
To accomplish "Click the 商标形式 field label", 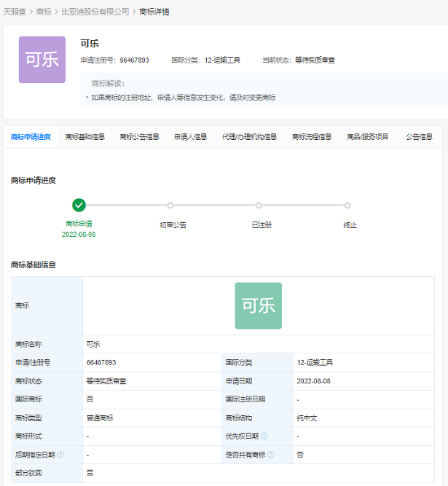I will [x=29, y=436].
